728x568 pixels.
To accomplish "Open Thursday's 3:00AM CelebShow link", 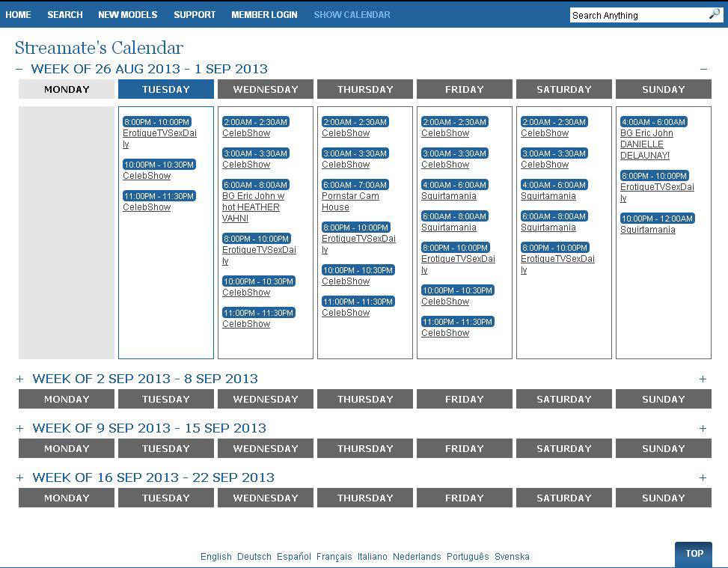I will [346, 165].
